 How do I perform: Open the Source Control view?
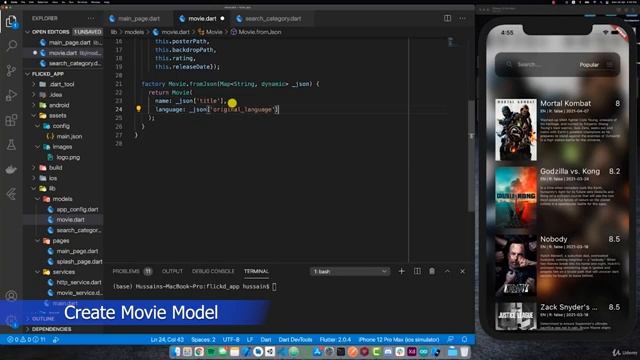11,71
